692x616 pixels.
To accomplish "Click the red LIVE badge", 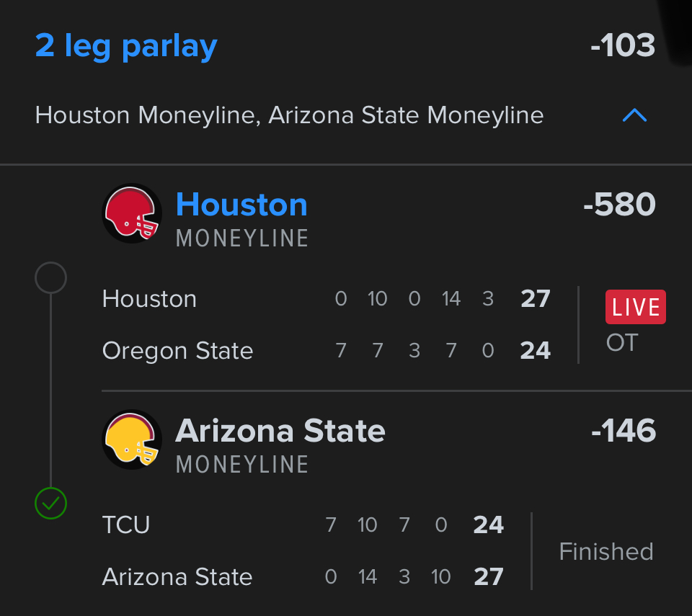I will [635, 307].
